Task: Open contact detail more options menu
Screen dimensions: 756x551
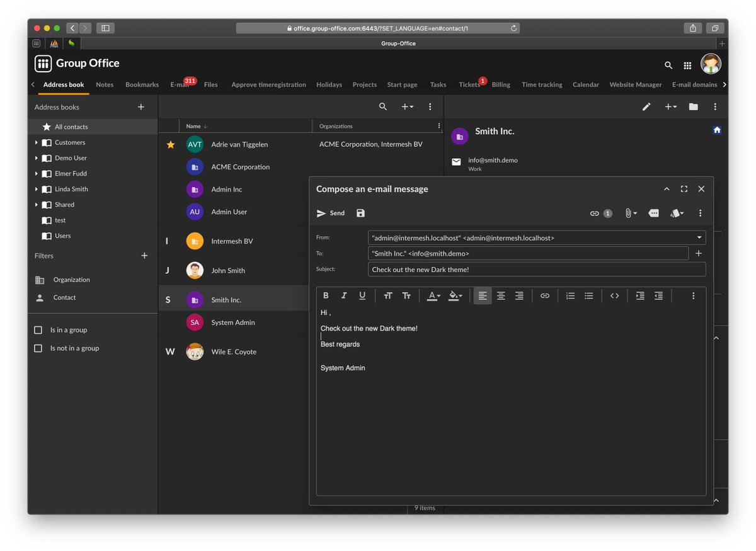Action: [715, 107]
